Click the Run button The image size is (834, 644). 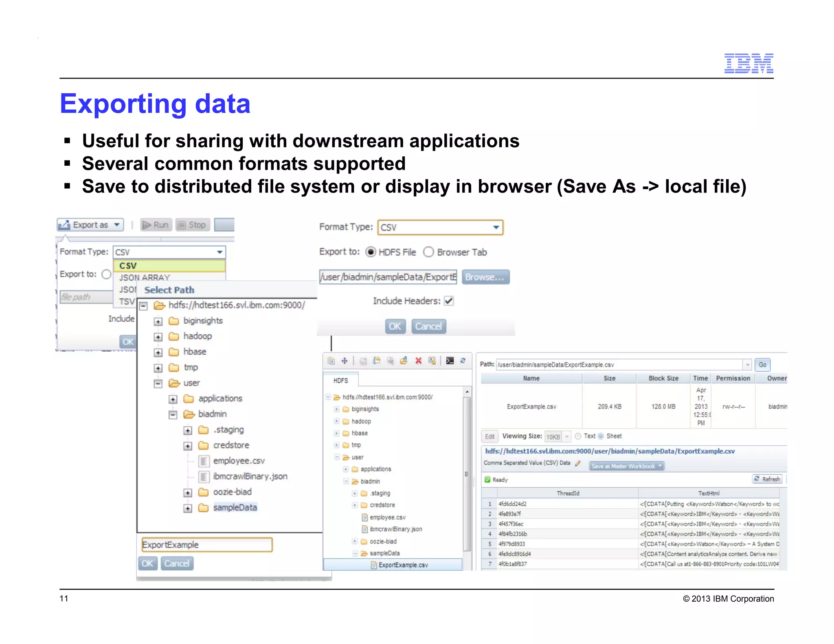point(156,225)
